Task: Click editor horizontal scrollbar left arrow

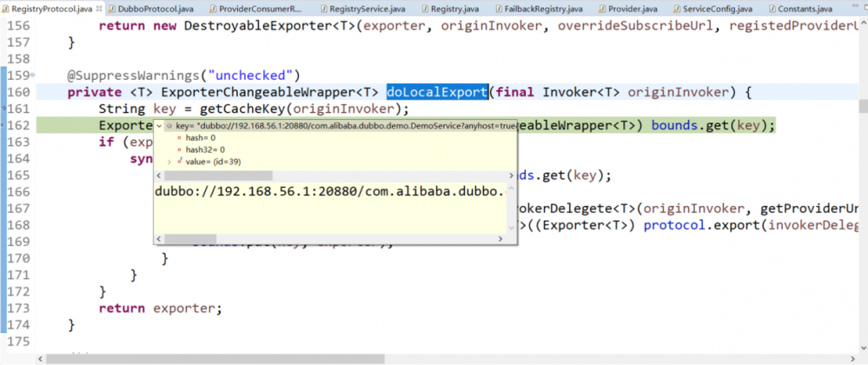Action: pos(41,360)
